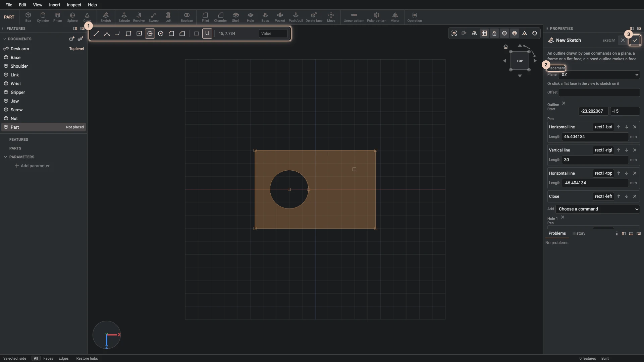Image resolution: width=644 pixels, height=362 pixels.
Task: Select the polygon sketch tool
Action: (161, 34)
